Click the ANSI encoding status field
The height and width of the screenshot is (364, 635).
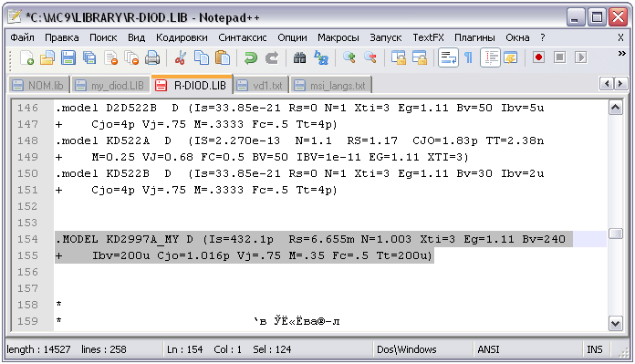(488, 349)
